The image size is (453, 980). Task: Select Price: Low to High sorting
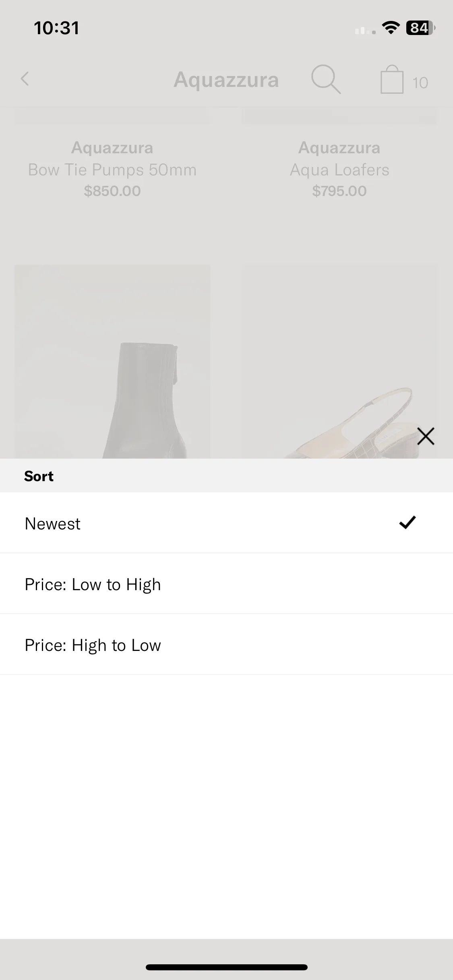pos(226,584)
